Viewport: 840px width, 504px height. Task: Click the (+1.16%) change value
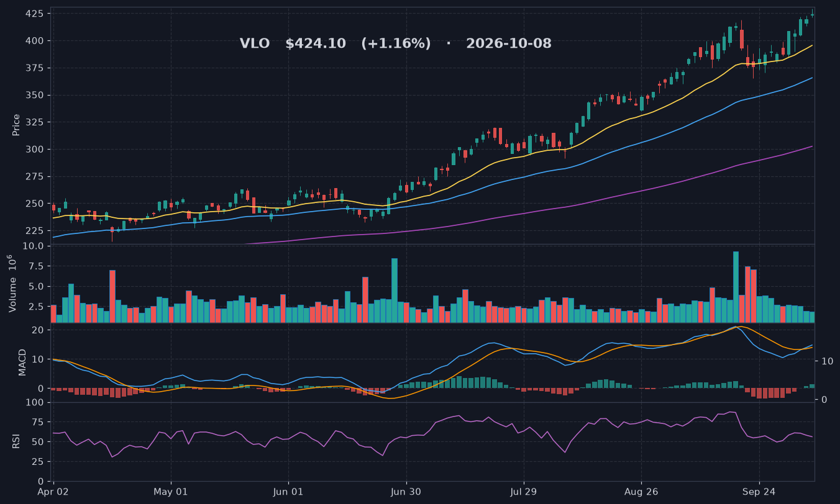(396, 44)
